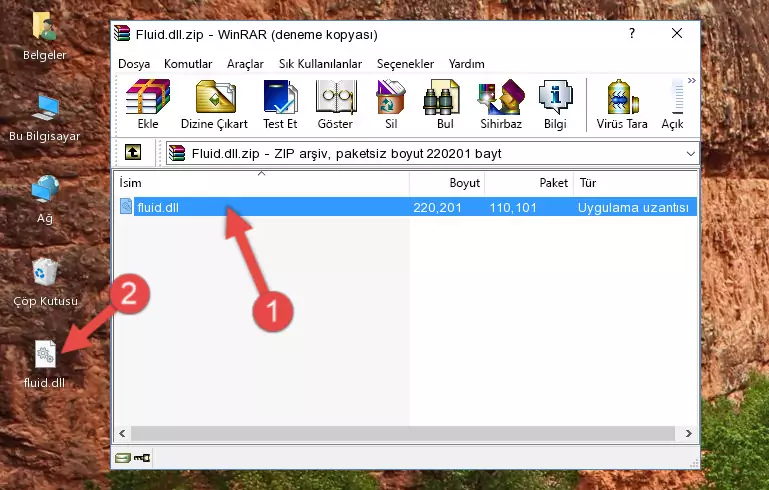Viewport: 769px width, 490px height.
Task: Click the title bar help question mark
Action: tap(632, 33)
